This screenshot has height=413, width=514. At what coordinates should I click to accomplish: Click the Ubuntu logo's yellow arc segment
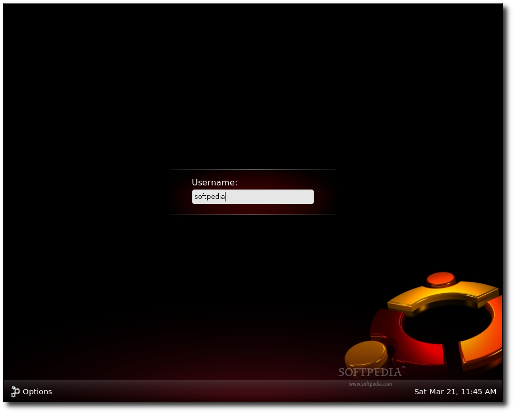pos(443,295)
